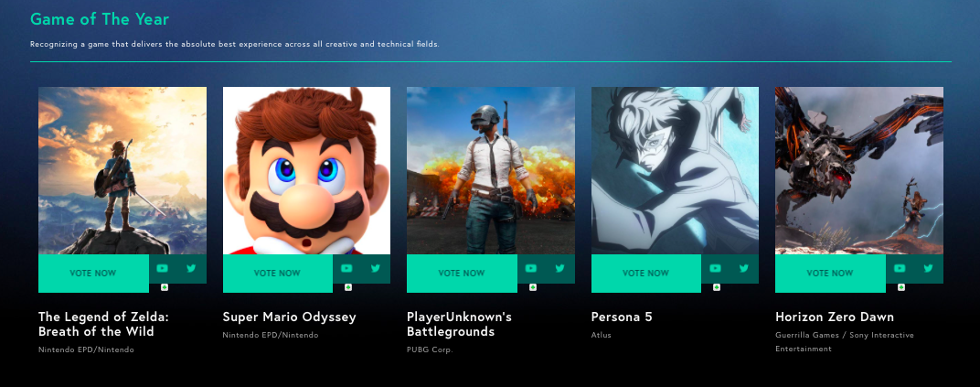Open YouTube trailer for Breath of the Wild
Screen dimensions: 980x387
click(163, 268)
